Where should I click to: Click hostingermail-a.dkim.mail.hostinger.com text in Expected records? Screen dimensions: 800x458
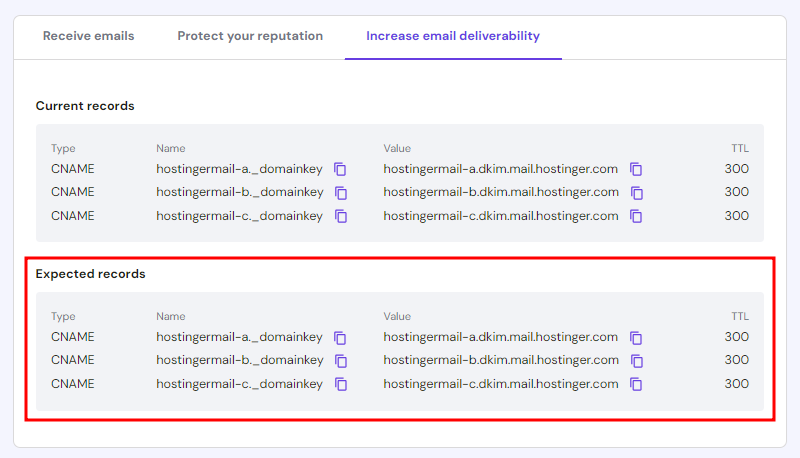[500, 337]
